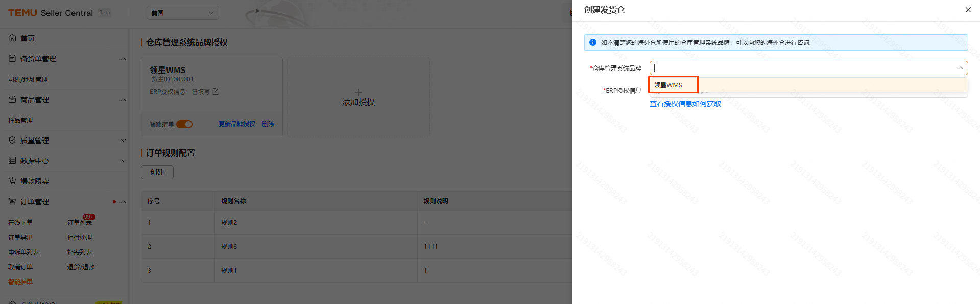
Task: Click 货主ID1005001 text
Action: pyautogui.click(x=172, y=79)
